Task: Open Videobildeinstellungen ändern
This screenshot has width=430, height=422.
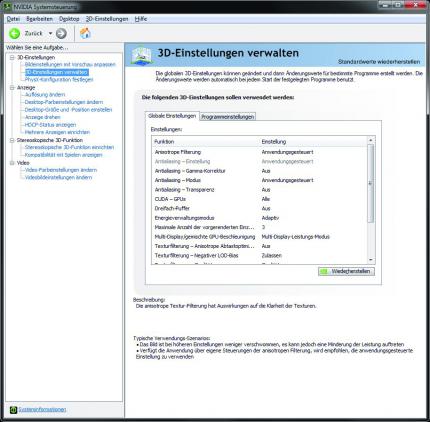Action: click(58, 177)
